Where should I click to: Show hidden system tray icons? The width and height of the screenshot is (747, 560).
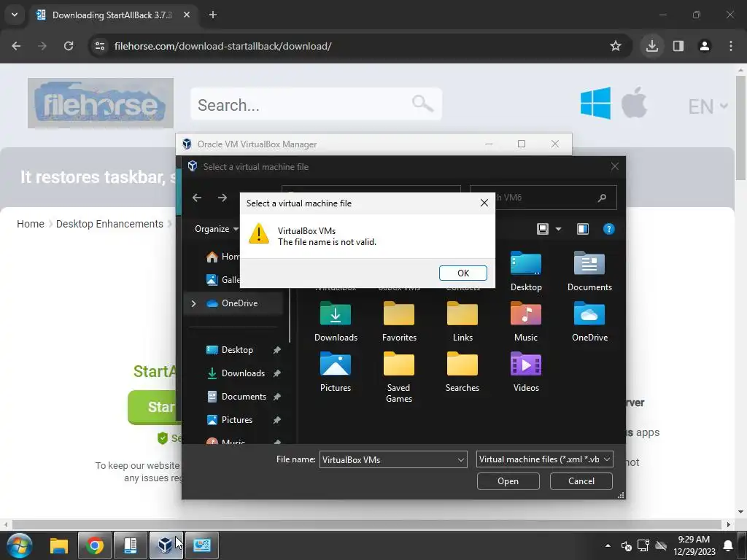608,545
